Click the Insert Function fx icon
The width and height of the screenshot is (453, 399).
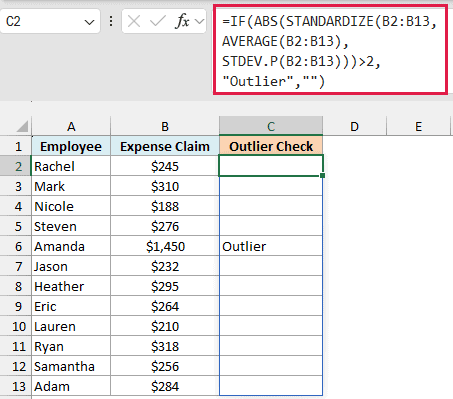(x=183, y=21)
